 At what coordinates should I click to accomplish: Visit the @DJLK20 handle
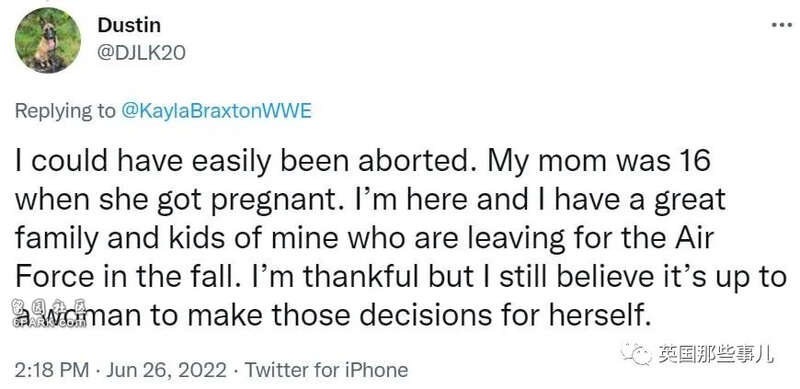pyautogui.click(x=141, y=53)
